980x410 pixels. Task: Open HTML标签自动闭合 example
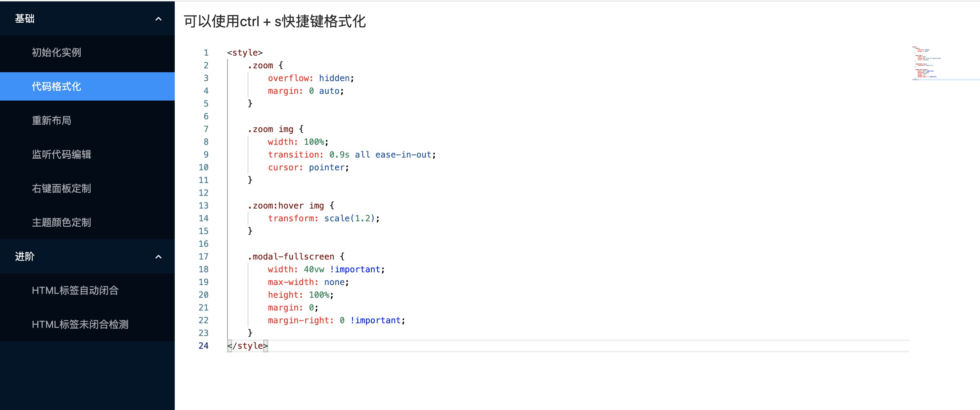75,290
